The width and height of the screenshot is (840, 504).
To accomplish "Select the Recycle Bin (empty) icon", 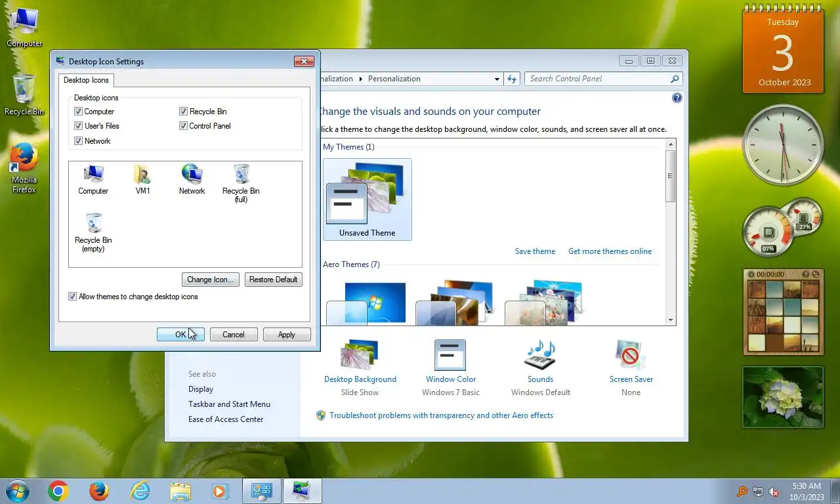I will click(93, 232).
